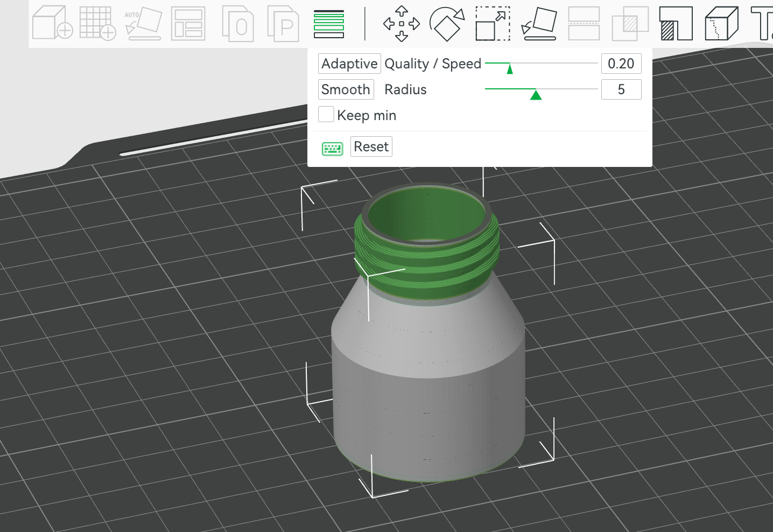
Task: Click the Add plate grid icon
Action: 97,24
